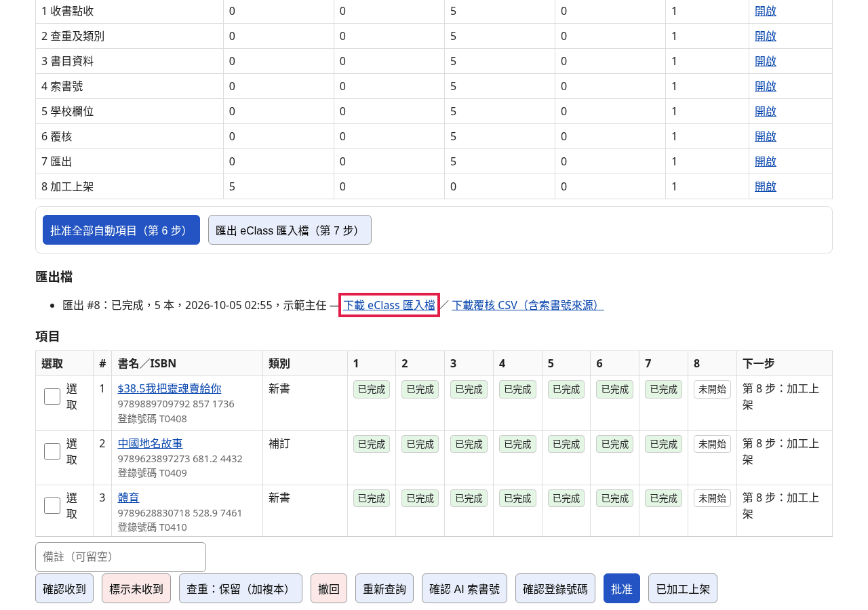Click 登錄號碼 T0410 text
868x610 pixels.
153,527
